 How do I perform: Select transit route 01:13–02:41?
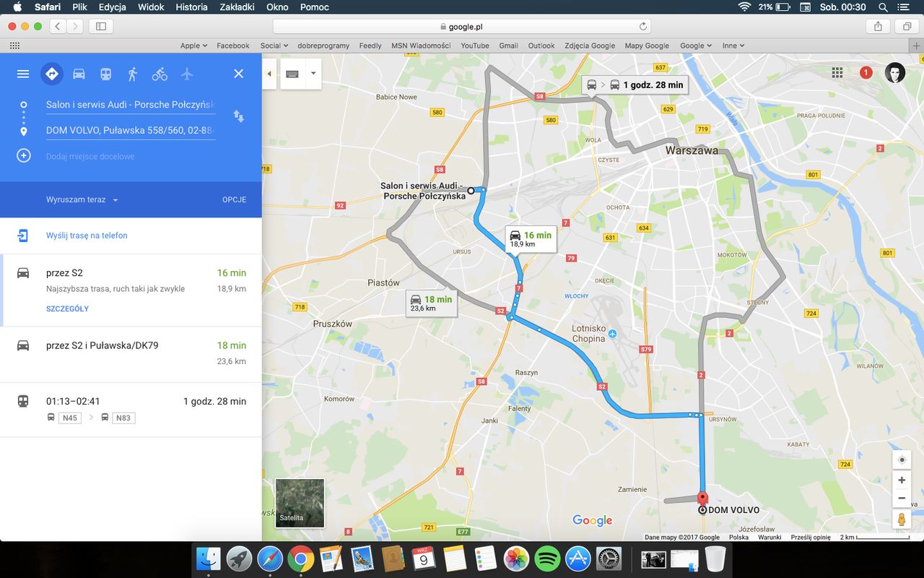click(x=131, y=410)
